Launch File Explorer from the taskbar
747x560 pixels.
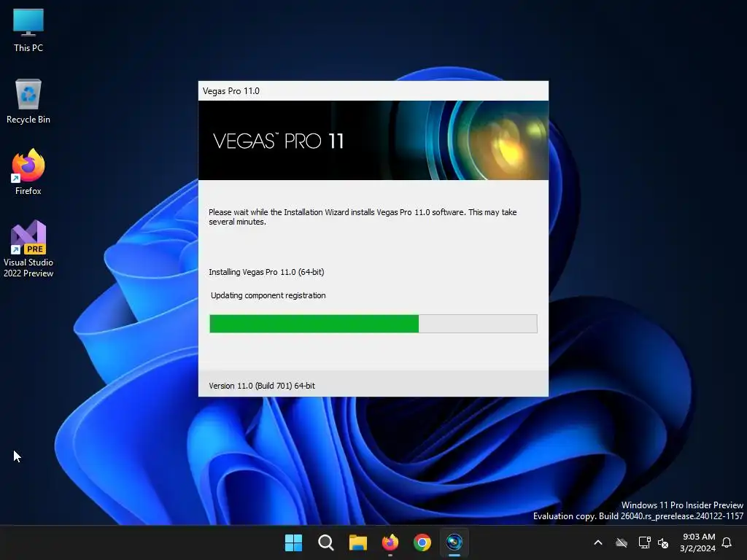(x=357, y=542)
